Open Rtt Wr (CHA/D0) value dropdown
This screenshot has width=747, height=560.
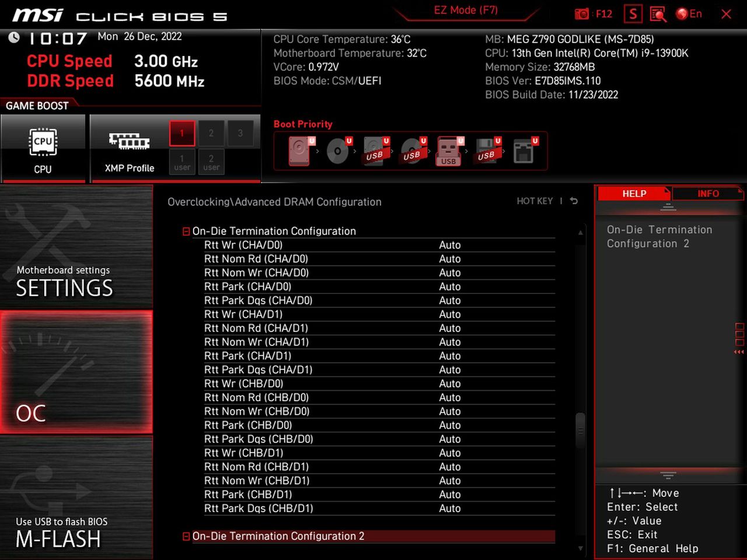449,245
